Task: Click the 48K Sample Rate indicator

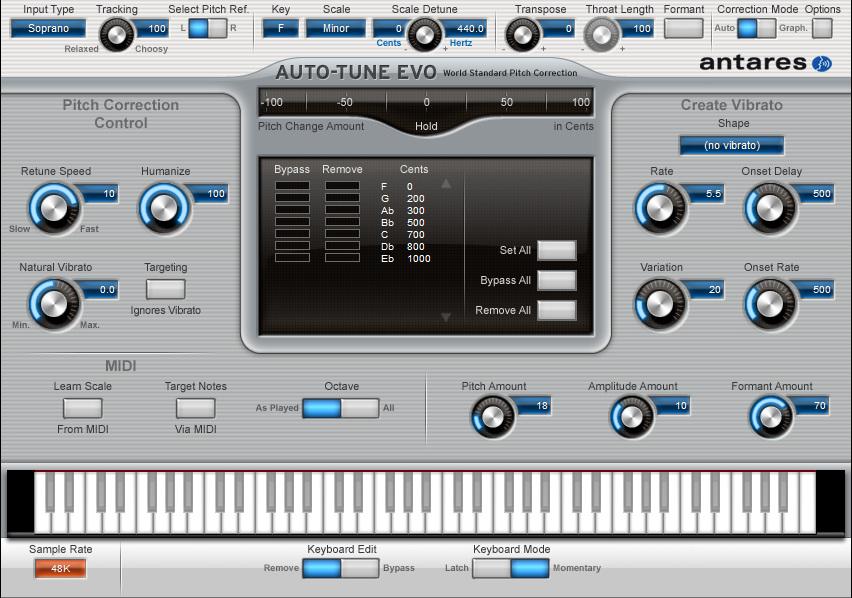Action: [x=60, y=569]
